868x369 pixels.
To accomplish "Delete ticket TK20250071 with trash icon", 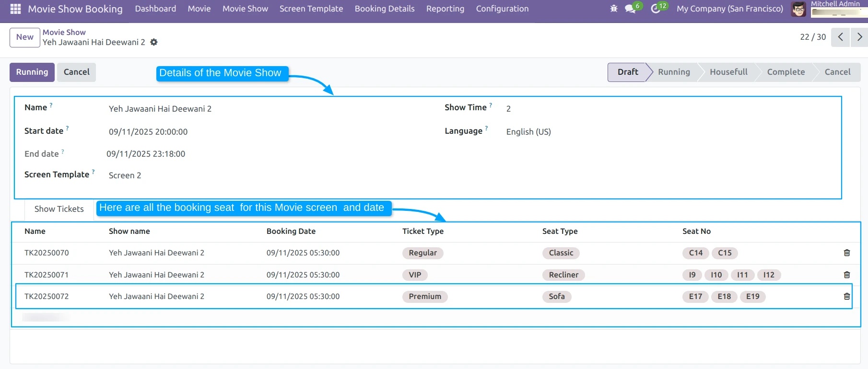I will (x=847, y=275).
